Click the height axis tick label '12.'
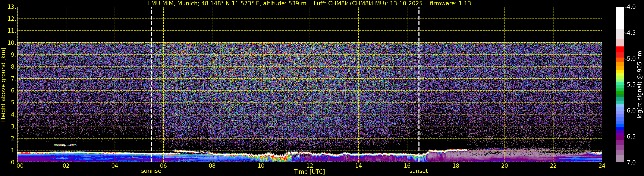This screenshot has height=176, width=644. pos(12,19)
